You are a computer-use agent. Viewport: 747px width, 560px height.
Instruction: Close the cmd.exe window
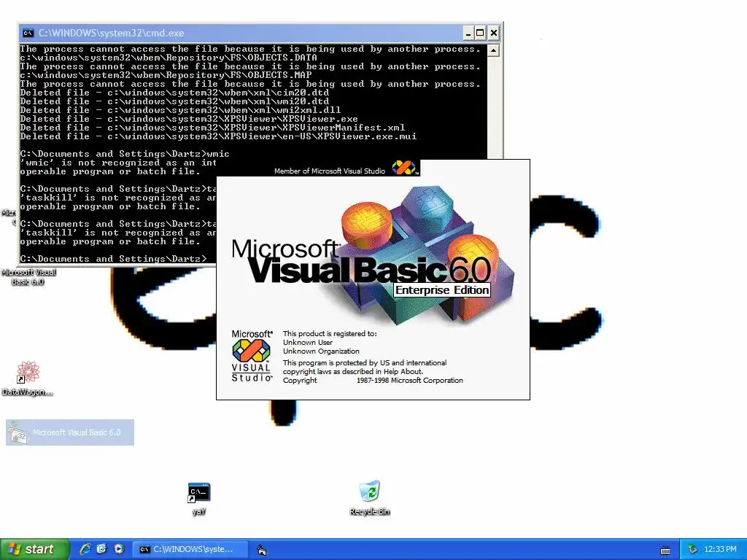point(494,33)
